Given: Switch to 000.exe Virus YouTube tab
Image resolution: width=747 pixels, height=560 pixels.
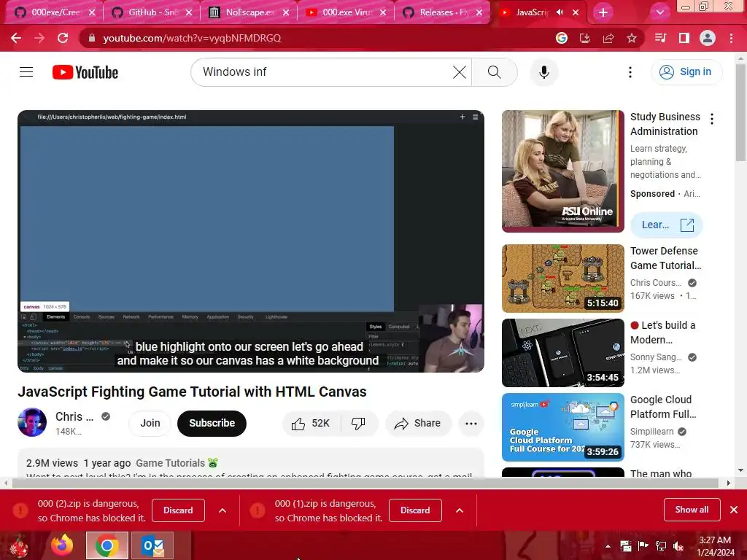Looking at the screenshot, I should tap(347, 12).
